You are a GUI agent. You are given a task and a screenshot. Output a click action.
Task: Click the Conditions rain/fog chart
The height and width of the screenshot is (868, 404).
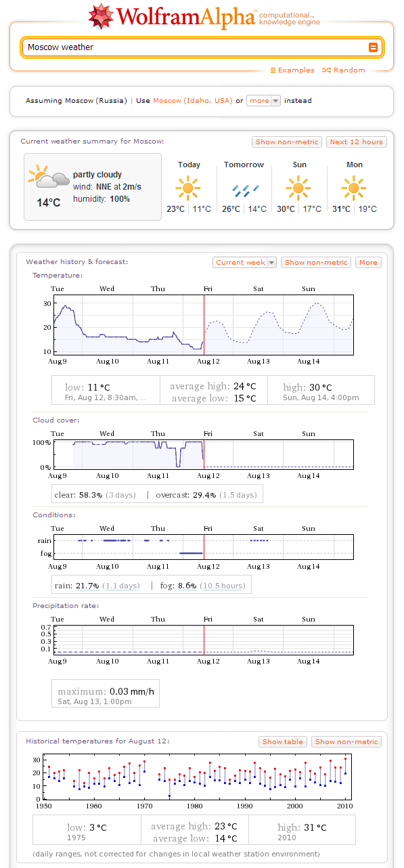(204, 547)
